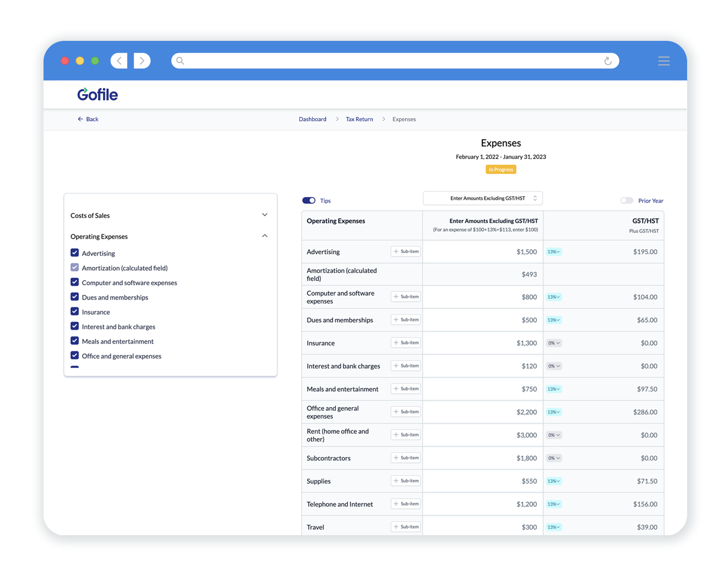Click the Gofile logo

[x=97, y=94]
